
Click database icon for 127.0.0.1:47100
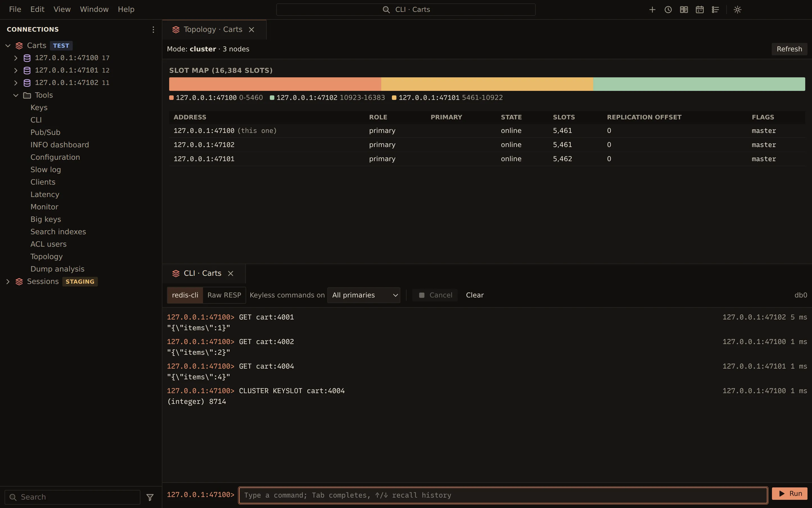coord(27,58)
